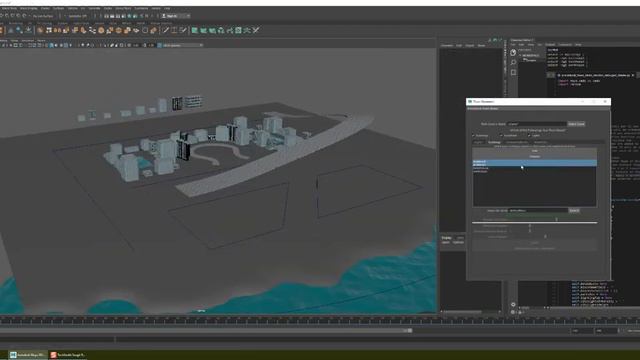
Task: Click the Add button above the buildings list
Action: (x=535, y=151)
